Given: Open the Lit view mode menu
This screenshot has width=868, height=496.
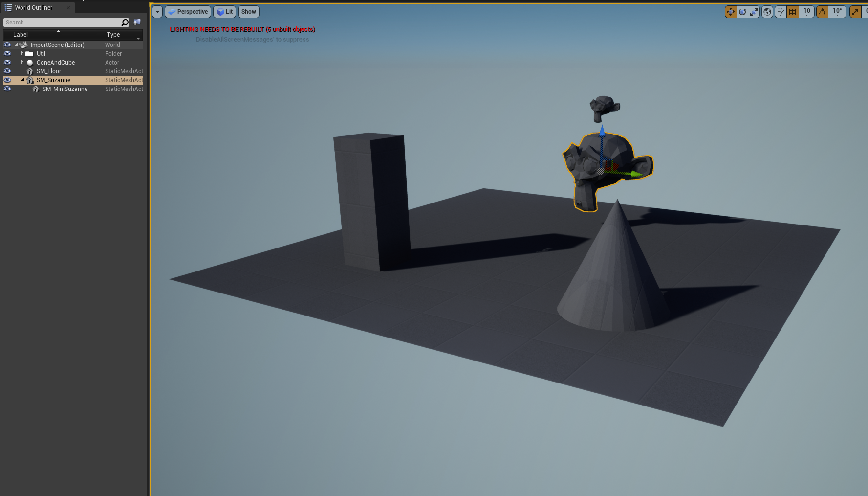Looking at the screenshot, I should [225, 12].
